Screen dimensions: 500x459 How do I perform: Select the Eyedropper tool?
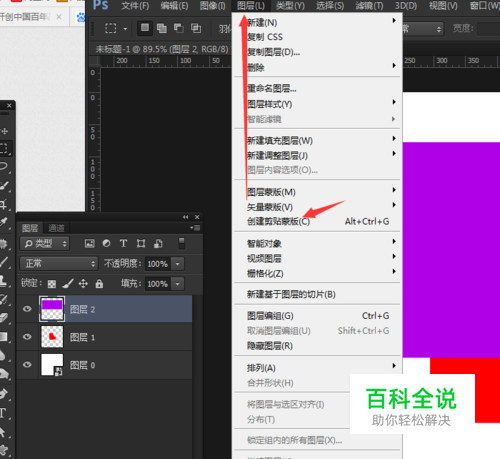3,222
